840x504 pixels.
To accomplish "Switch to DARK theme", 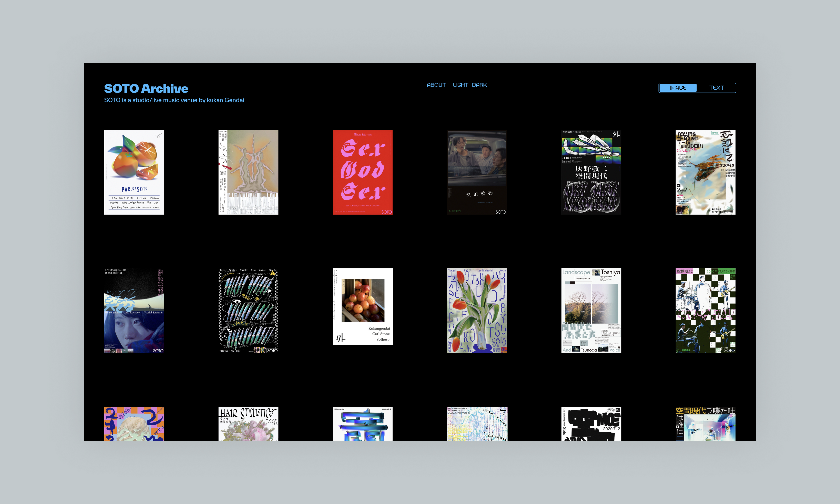I will pyautogui.click(x=479, y=85).
